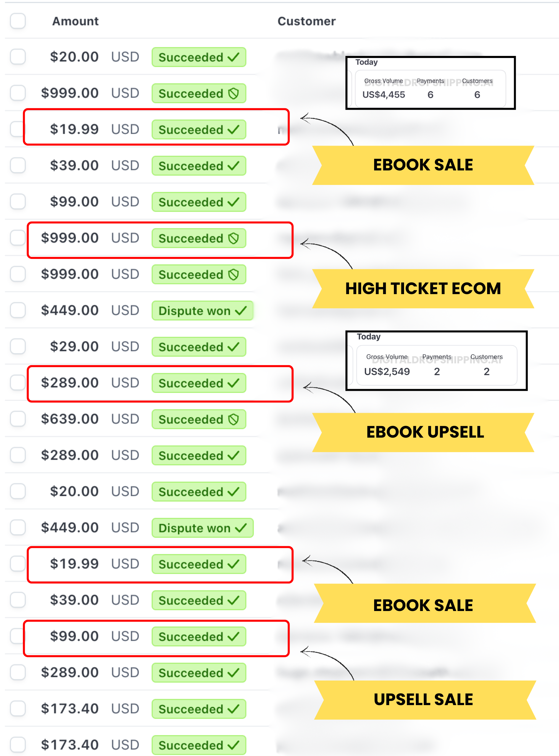The image size is (559, 756).
Task: Tick the checkbox for the $29.00 payment
Action: 17,346
